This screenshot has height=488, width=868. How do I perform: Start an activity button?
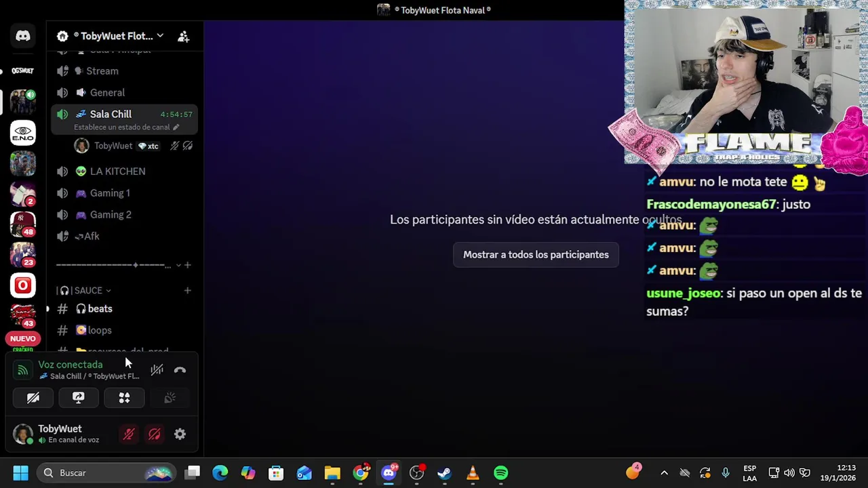coord(124,398)
